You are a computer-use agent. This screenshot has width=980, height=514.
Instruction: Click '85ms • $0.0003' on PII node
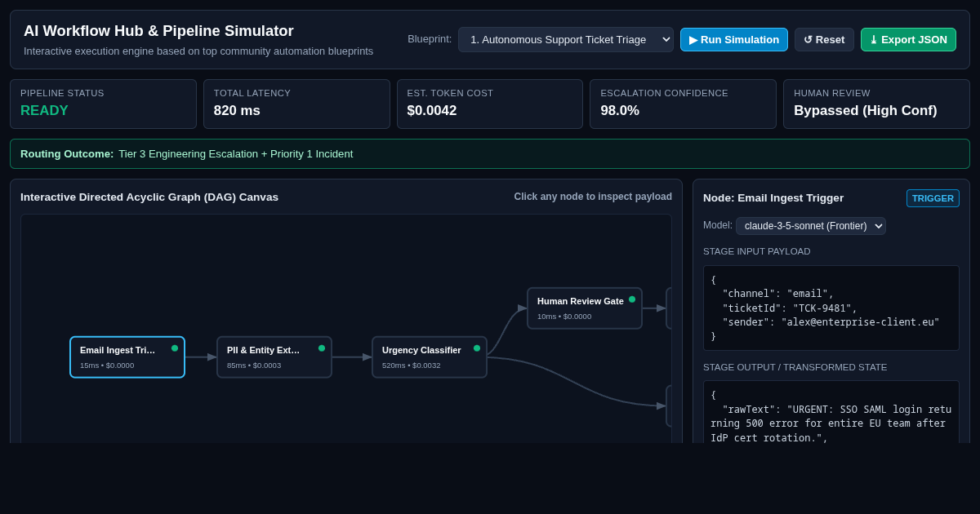point(254,366)
